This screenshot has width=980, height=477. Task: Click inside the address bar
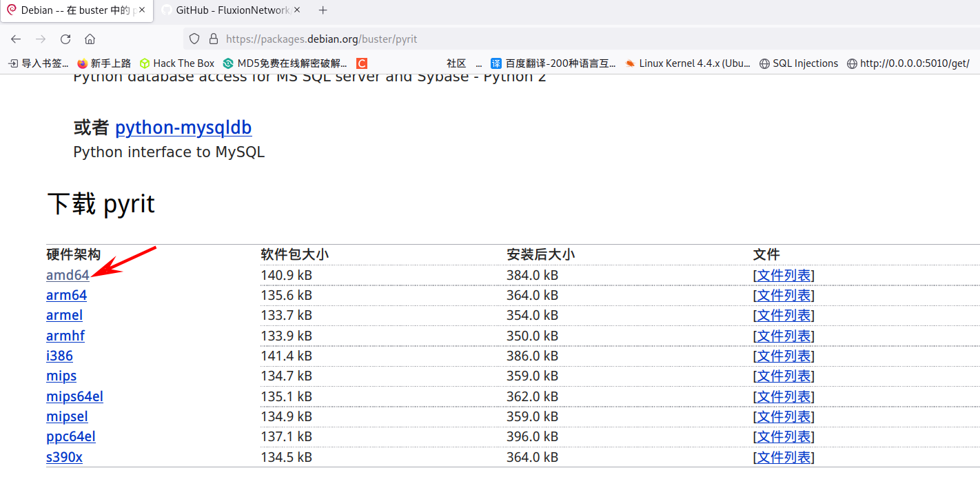click(x=414, y=39)
